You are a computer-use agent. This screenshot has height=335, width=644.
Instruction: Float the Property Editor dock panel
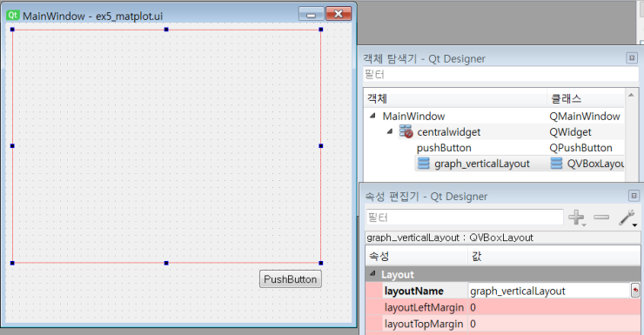tap(634, 196)
